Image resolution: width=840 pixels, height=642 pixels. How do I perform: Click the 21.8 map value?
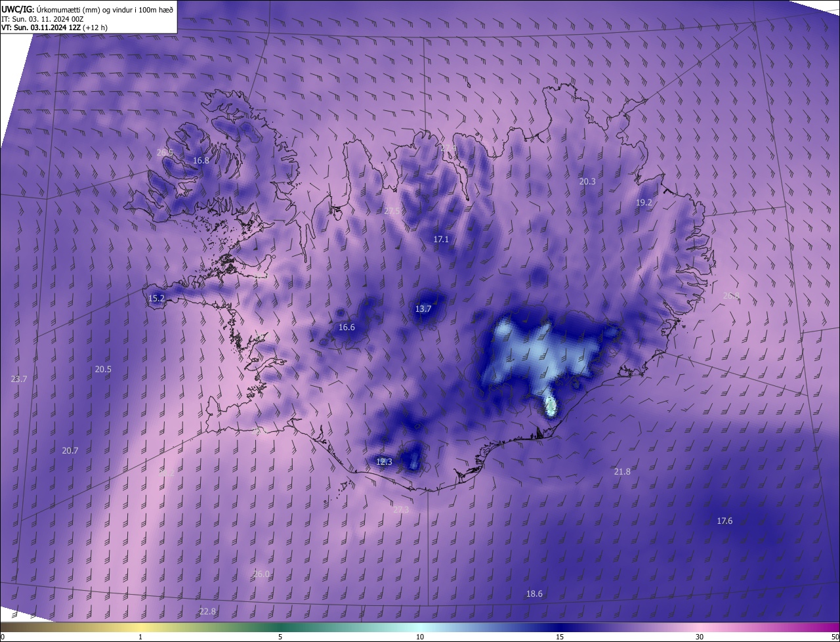[x=622, y=472]
